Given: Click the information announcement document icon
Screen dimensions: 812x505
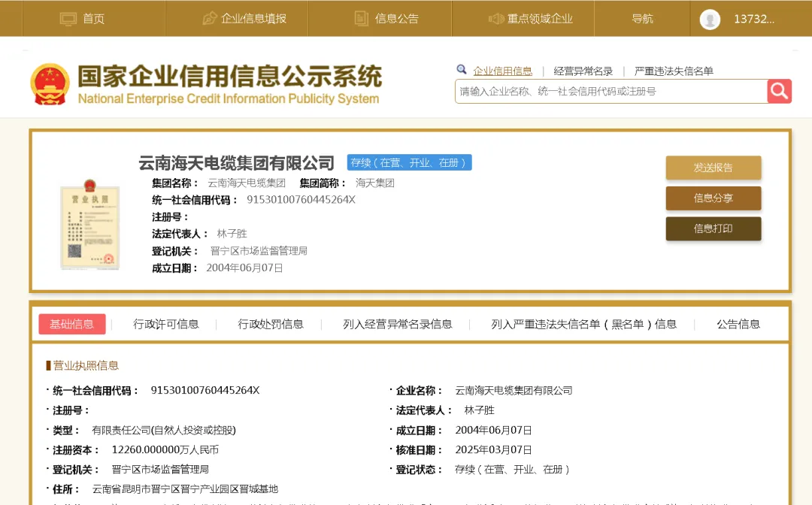Looking at the screenshot, I should coord(362,19).
